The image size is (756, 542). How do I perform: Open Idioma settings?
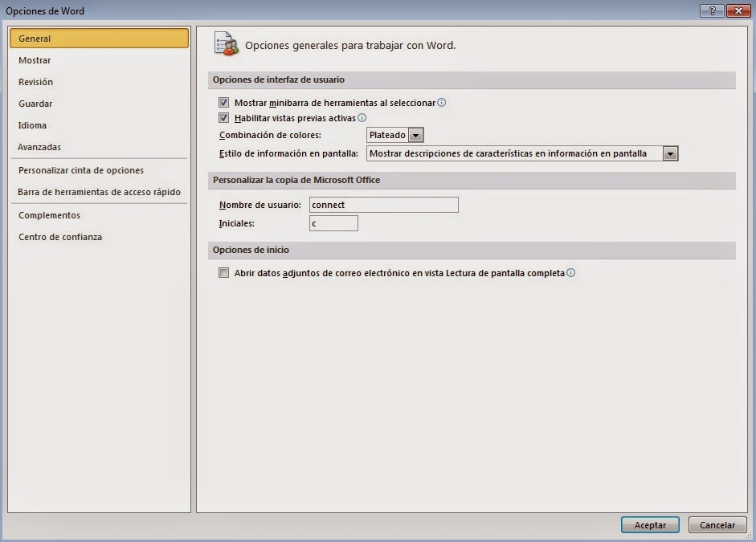99,125
